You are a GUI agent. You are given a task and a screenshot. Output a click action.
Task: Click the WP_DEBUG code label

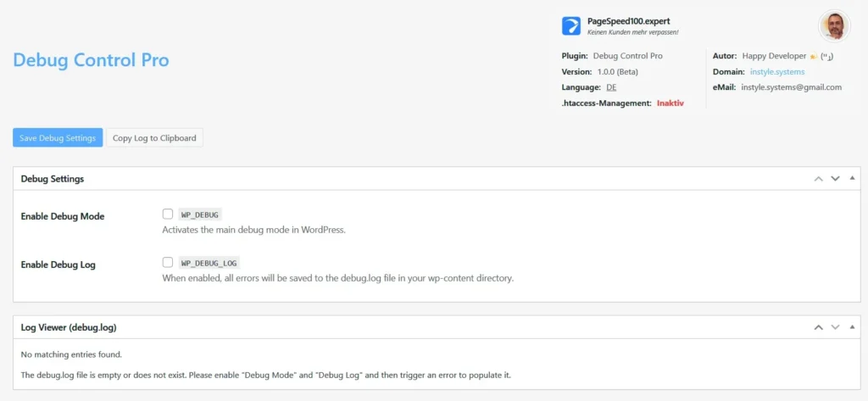tap(202, 214)
